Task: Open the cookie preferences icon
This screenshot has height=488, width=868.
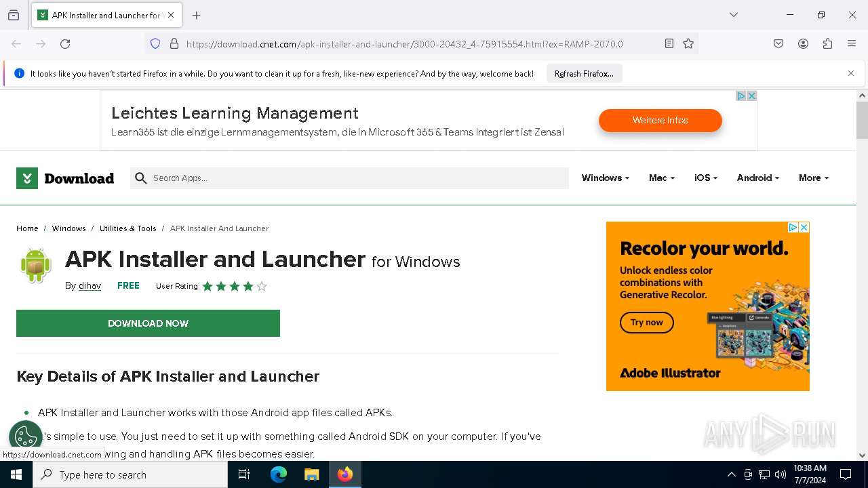Action: click(x=26, y=436)
